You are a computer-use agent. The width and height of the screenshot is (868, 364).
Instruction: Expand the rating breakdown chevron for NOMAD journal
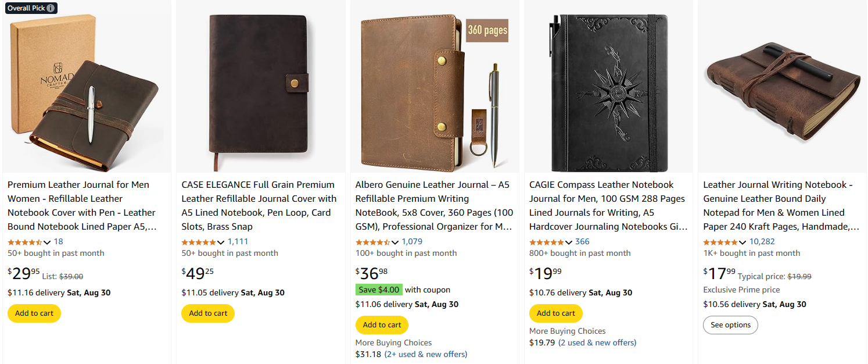click(x=46, y=241)
